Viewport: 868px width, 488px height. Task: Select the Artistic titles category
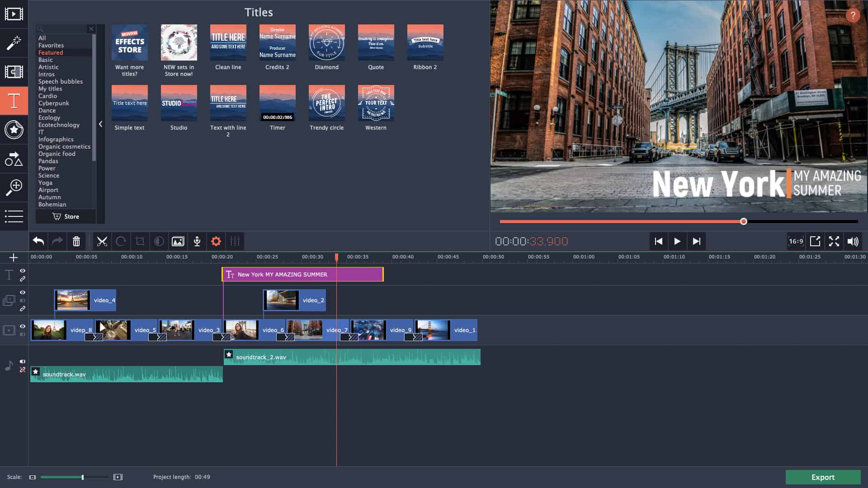coord(48,67)
